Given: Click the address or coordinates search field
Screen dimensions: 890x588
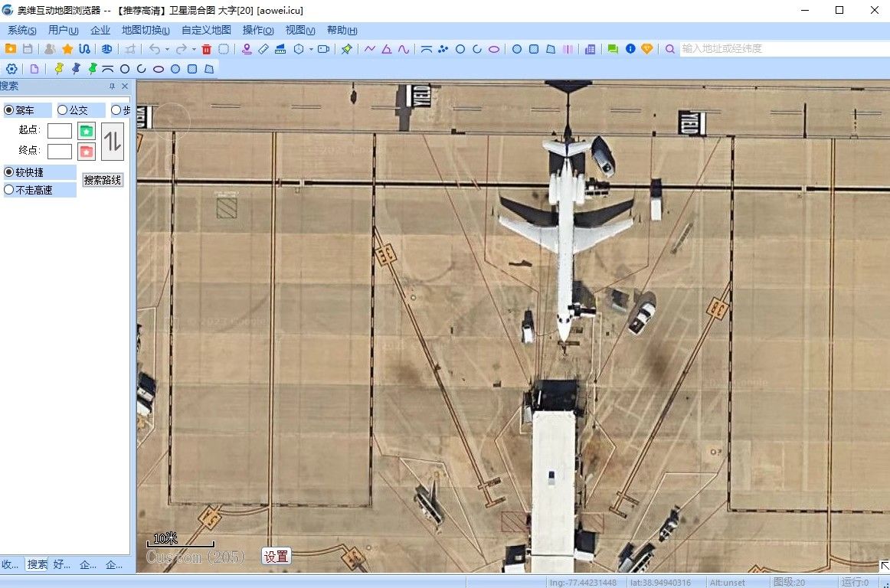Looking at the screenshot, I should click(781, 48).
